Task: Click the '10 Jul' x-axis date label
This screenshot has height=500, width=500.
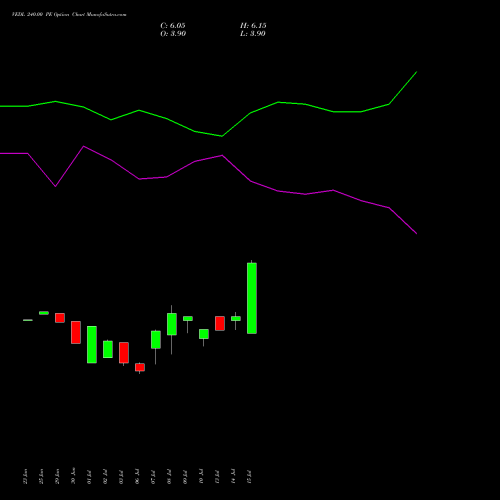Action: coord(201,476)
